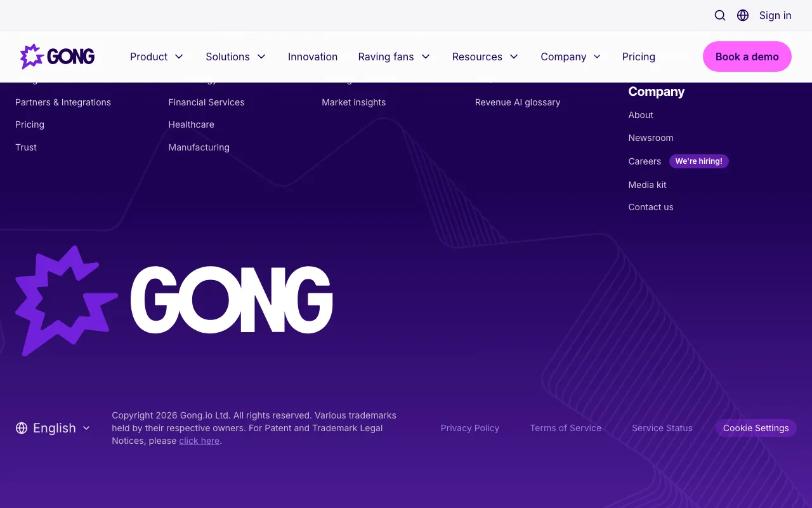Viewport: 812px width, 508px height.
Task: Open Pricing in the top navbar
Action: [x=639, y=57]
